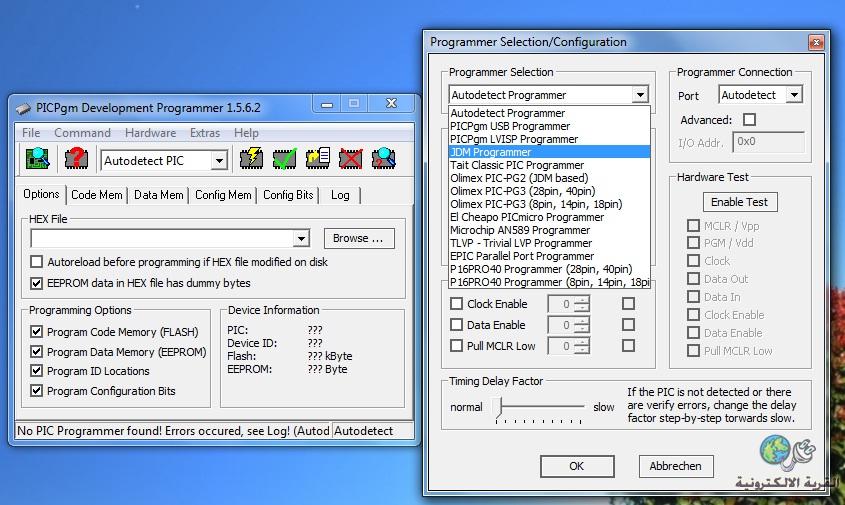Uncheck Program Data Memory (EEPROM)
The height and width of the screenshot is (505, 845).
point(36,351)
